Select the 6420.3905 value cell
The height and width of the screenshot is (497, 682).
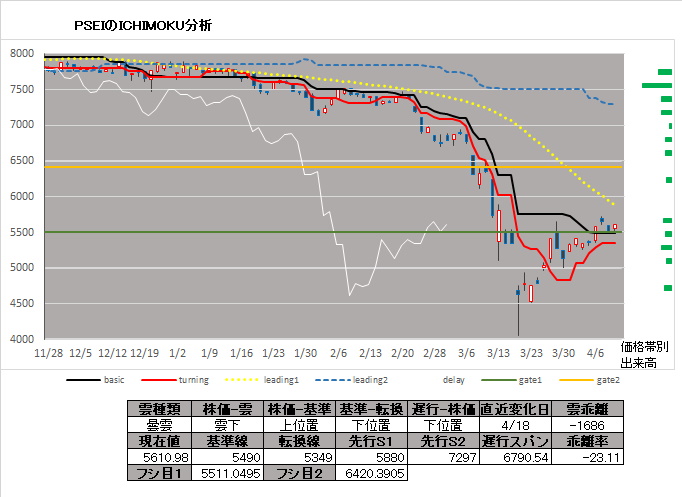(371, 473)
